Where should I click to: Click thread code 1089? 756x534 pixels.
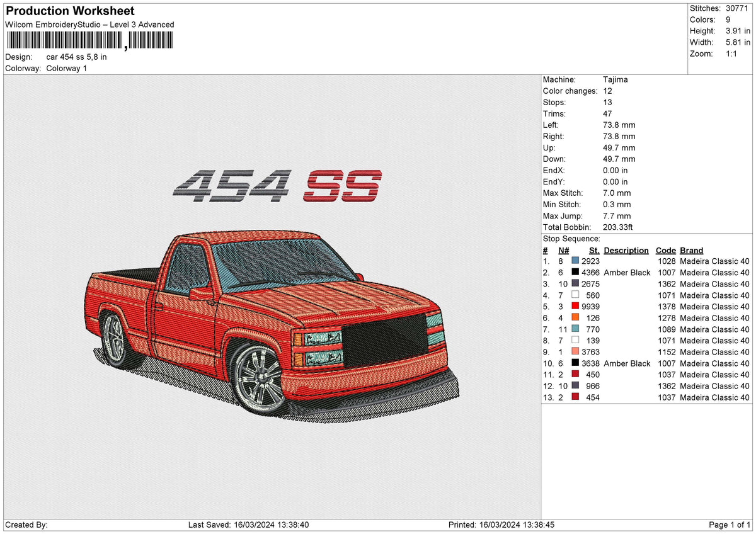tap(666, 329)
